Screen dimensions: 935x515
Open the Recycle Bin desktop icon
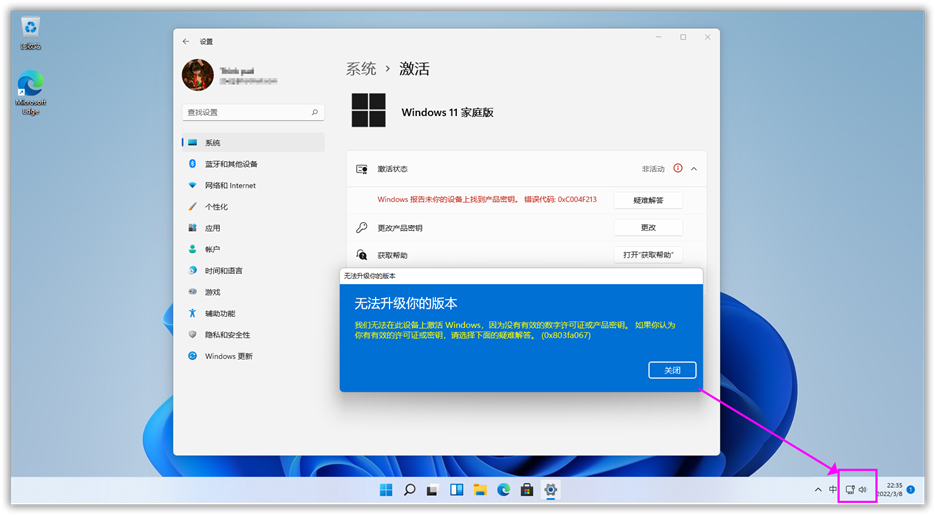click(x=31, y=32)
